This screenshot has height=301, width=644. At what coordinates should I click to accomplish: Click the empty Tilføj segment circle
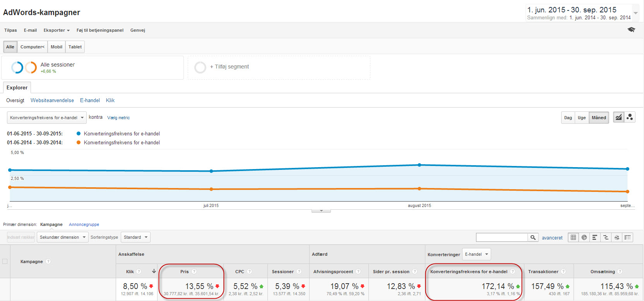200,67
